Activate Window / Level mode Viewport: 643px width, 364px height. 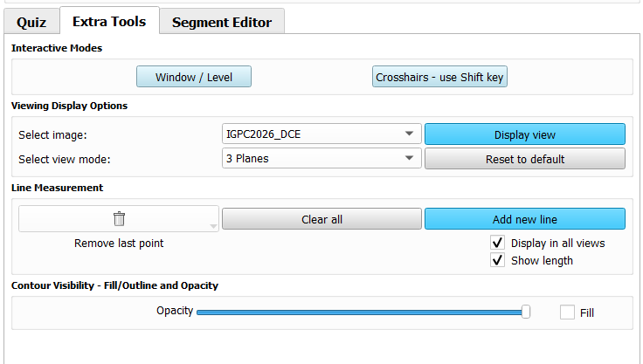click(194, 77)
